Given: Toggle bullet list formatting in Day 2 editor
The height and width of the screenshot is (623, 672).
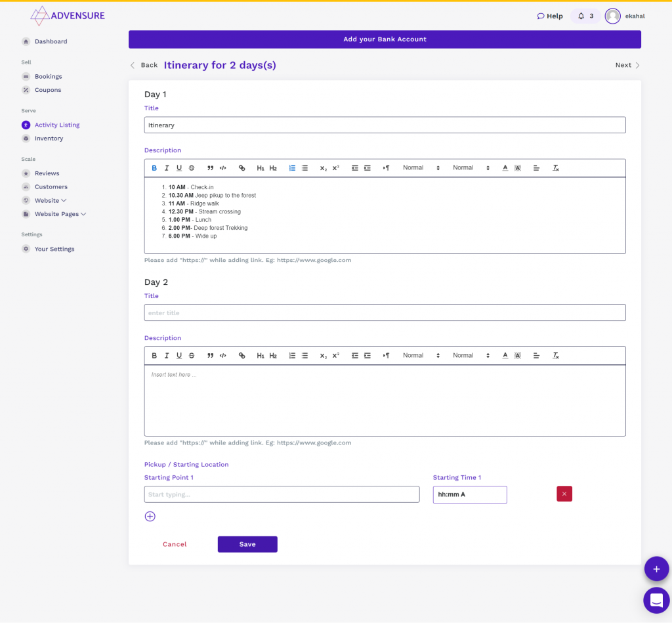Looking at the screenshot, I should pos(304,355).
